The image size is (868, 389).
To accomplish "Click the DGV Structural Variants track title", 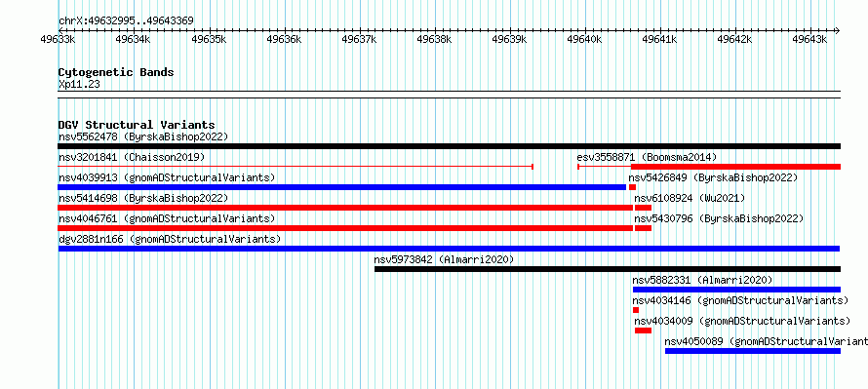I will pos(137,125).
